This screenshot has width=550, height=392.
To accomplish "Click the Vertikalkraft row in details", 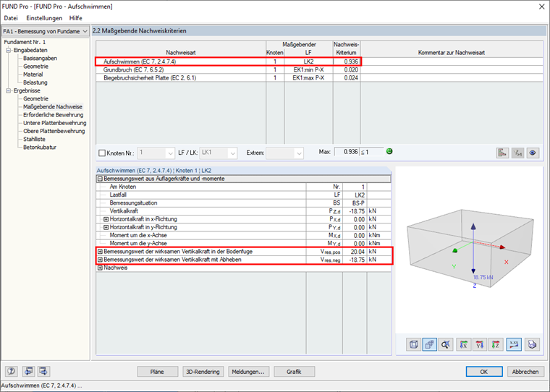I will point(244,211).
